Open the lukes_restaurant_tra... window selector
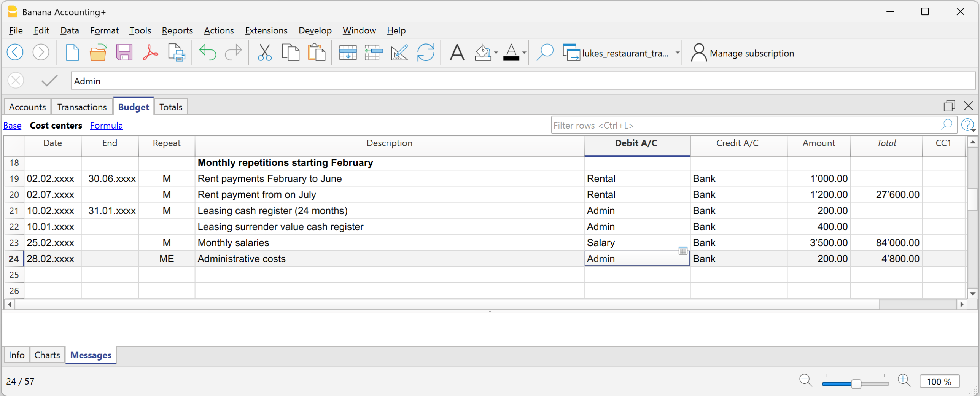Image resolution: width=980 pixels, height=396 pixels. 621,53
